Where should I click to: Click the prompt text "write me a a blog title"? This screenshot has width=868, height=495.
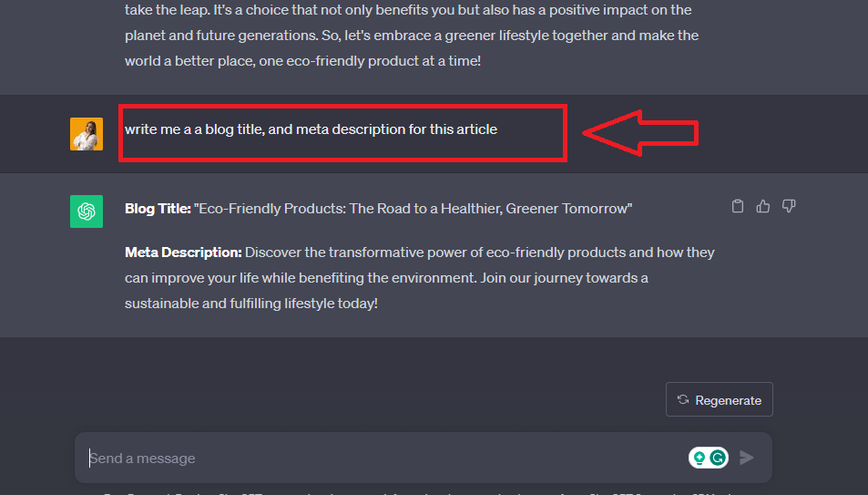coord(195,129)
